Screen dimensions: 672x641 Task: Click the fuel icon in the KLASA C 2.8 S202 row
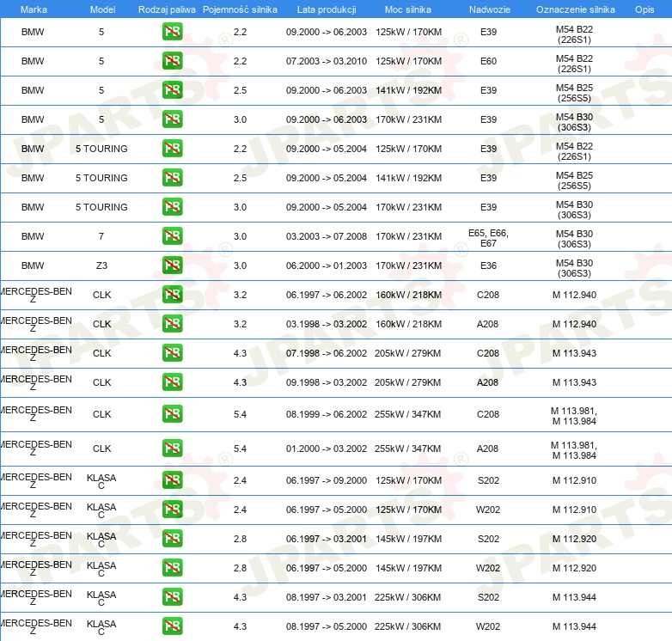[172, 539]
